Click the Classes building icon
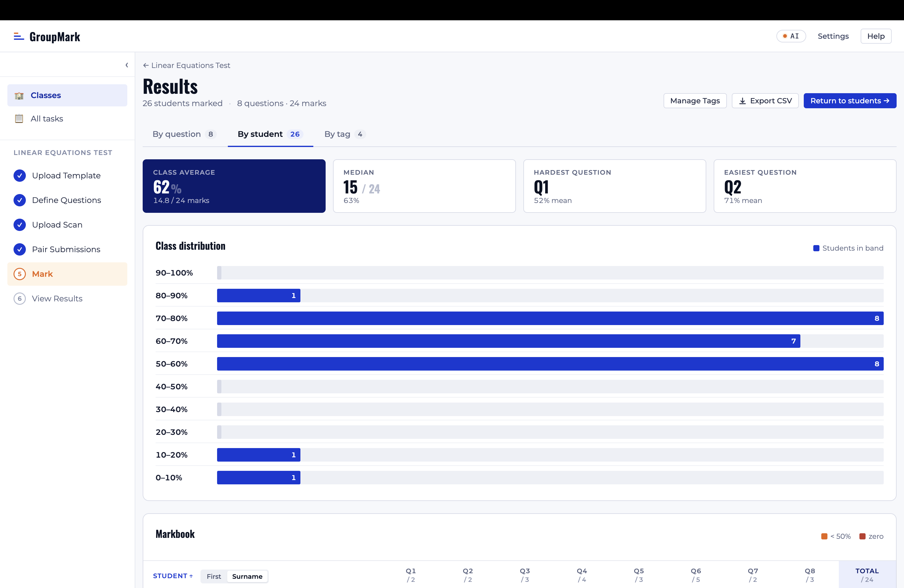 point(19,95)
